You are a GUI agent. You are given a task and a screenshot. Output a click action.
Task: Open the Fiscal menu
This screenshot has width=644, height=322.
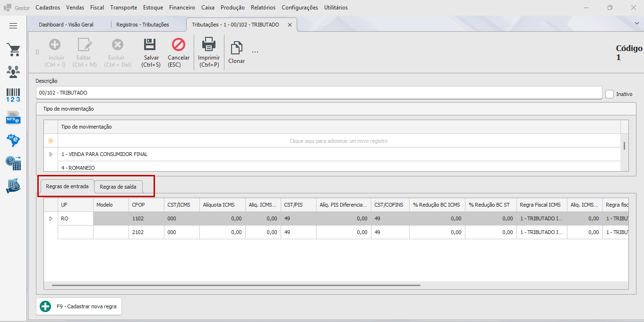pos(97,8)
